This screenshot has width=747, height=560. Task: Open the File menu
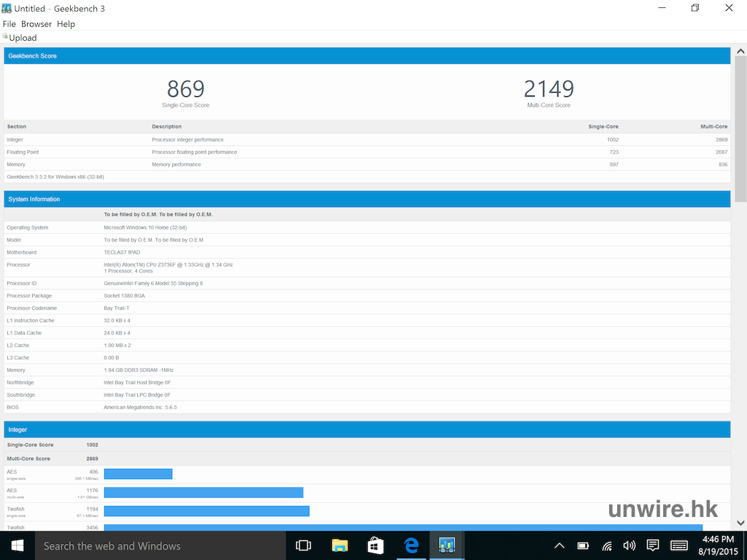click(x=9, y=24)
